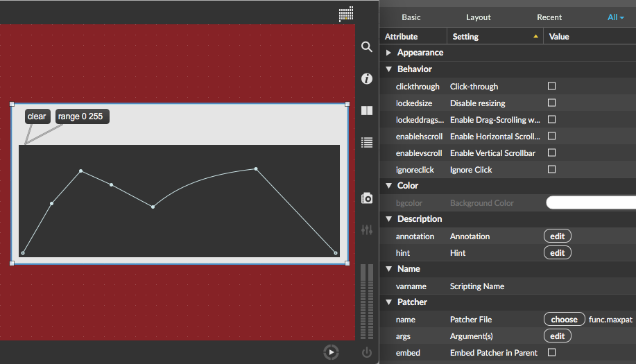Open the list view sidebar icon
The height and width of the screenshot is (364, 636).
coord(367,142)
